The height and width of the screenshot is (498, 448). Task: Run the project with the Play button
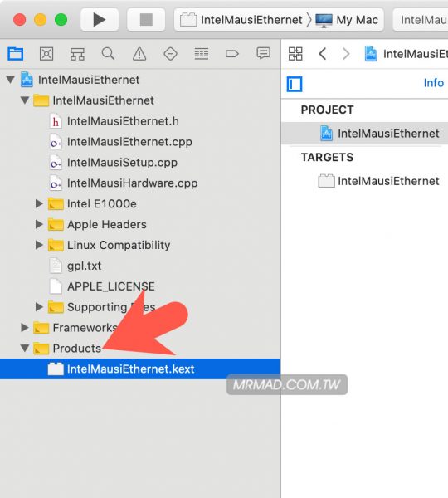pos(100,20)
